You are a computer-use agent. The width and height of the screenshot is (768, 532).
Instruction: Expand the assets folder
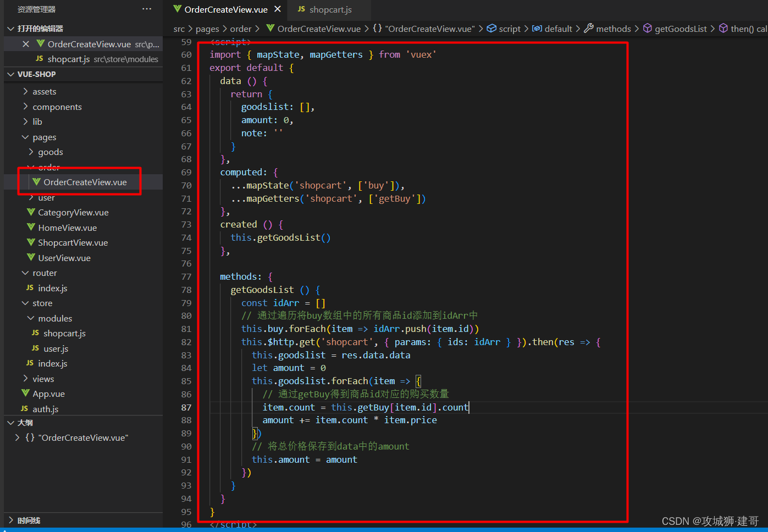point(25,91)
